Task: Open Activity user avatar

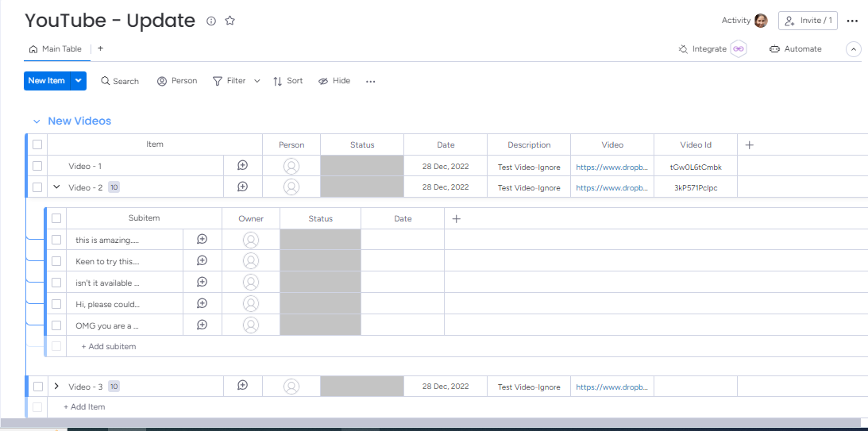Action: pos(761,21)
